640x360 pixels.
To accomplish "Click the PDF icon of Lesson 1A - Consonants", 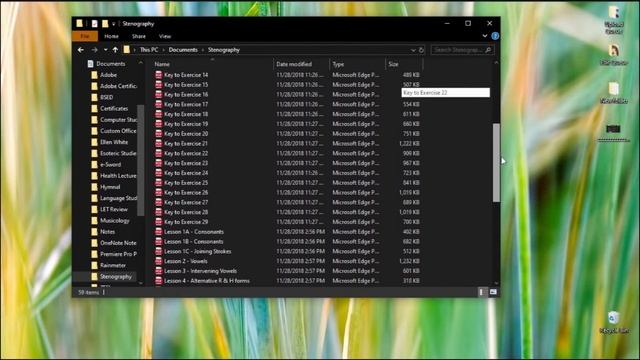I will click(158, 231).
